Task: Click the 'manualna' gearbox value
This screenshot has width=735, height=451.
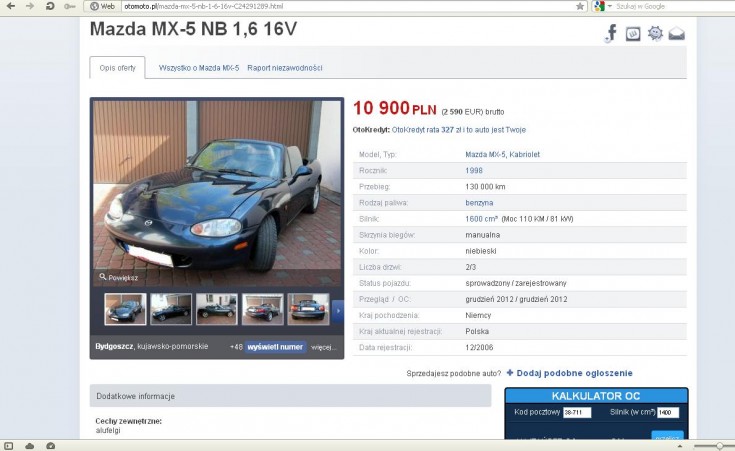Action: [x=482, y=235]
